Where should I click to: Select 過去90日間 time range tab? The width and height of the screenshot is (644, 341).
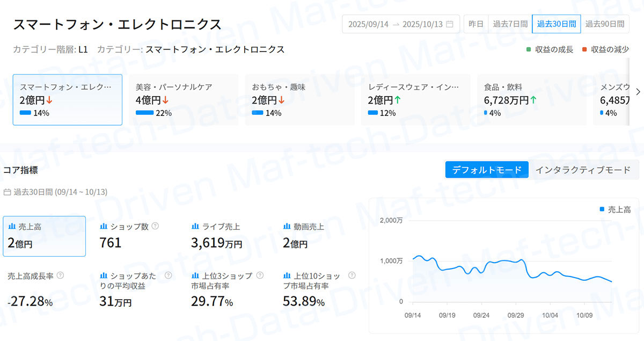pos(604,24)
